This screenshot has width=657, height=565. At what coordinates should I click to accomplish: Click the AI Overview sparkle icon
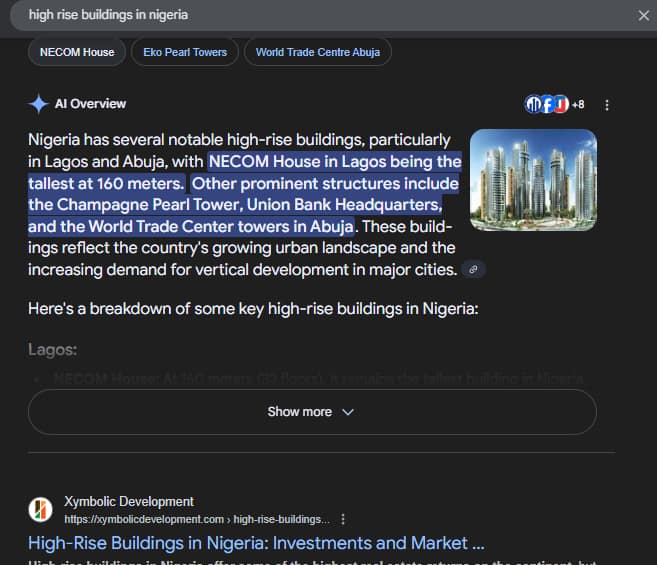(38, 104)
